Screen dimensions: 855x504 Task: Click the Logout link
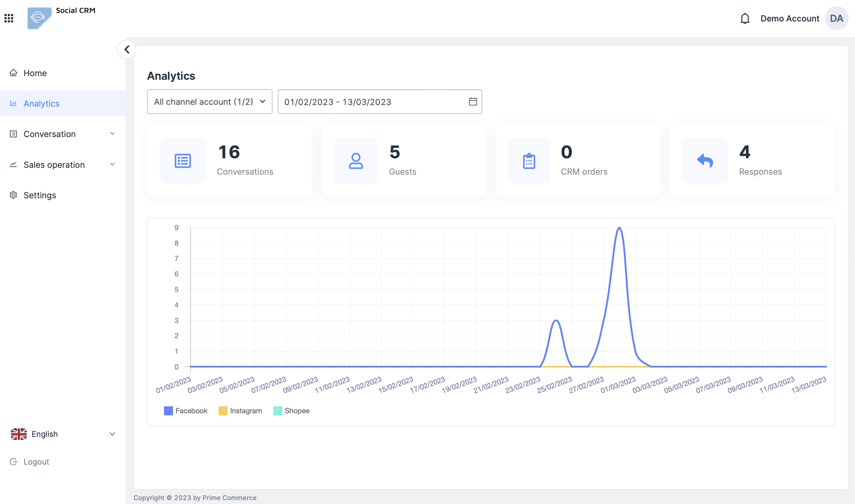(36, 462)
